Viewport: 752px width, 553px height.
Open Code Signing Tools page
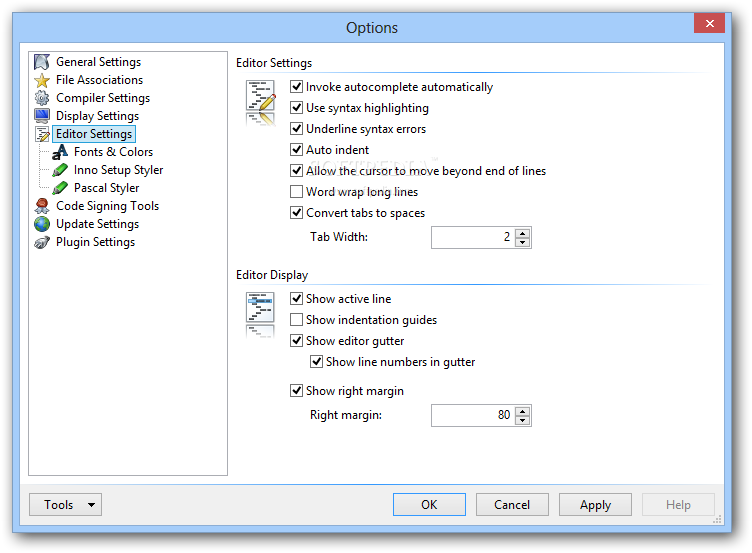tap(107, 206)
